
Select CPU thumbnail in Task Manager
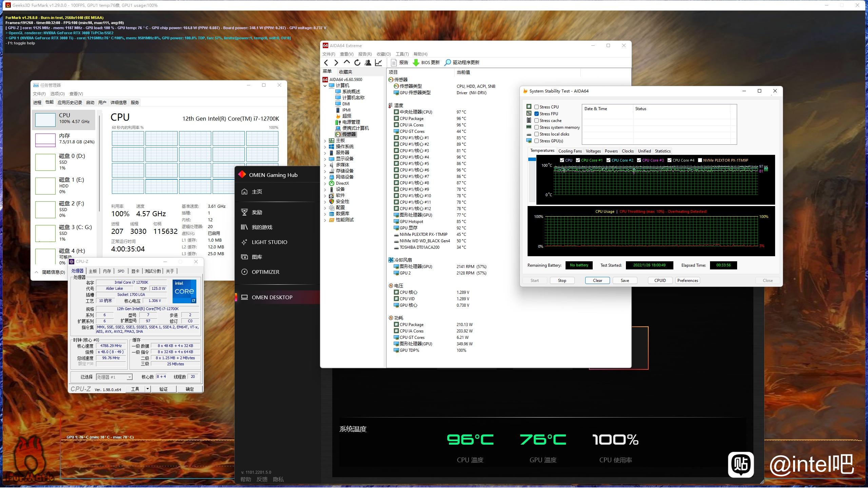[x=45, y=120]
